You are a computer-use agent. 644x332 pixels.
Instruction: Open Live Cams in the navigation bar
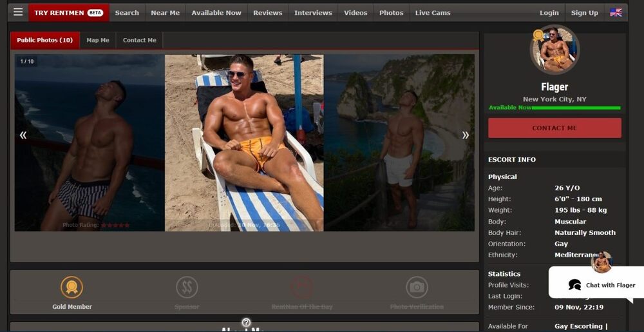(x=433, y=12)
